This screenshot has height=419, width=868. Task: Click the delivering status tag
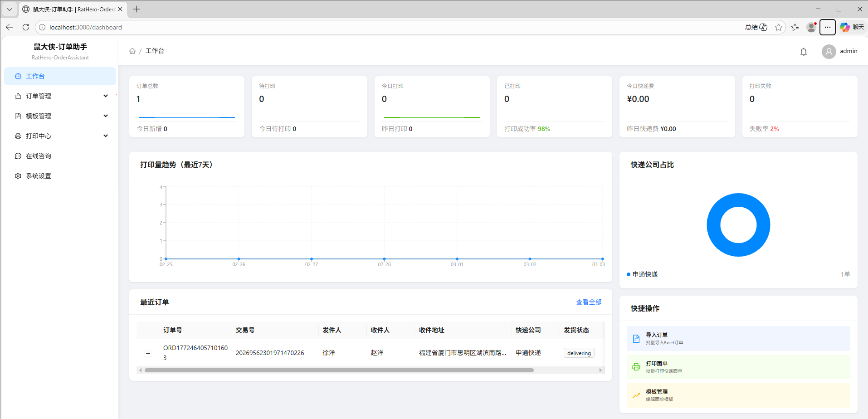pos(579,353)
